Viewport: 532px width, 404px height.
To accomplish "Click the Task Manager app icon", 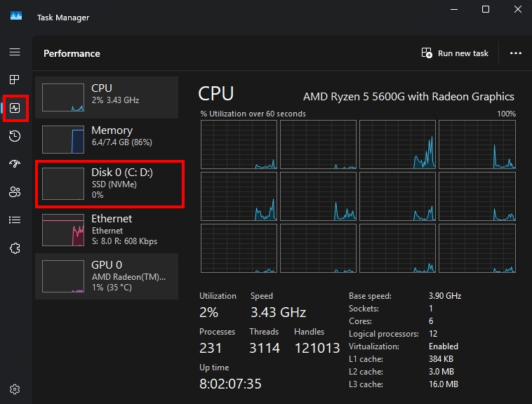I will [16, 15].
